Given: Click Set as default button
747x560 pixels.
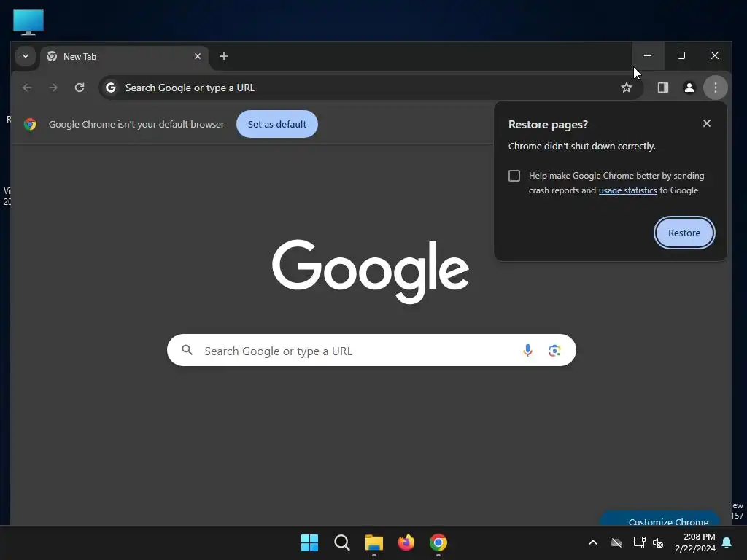Looking at the screenshot, I should tap(276, 124).
